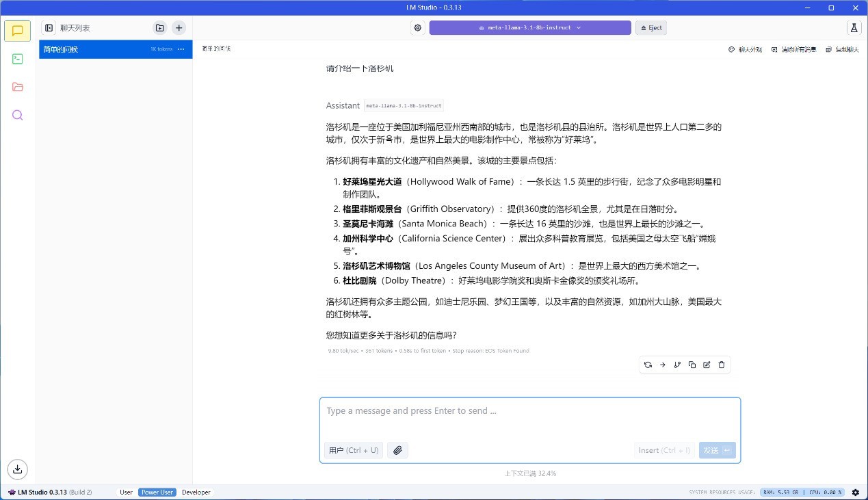Open the Developer terminal sidebar icon
The height and width of the screenshot is (500, 868).
(18, 59)
